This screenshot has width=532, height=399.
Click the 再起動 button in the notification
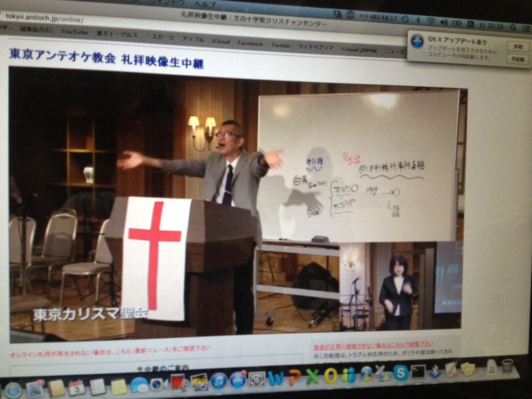point(518,60)
